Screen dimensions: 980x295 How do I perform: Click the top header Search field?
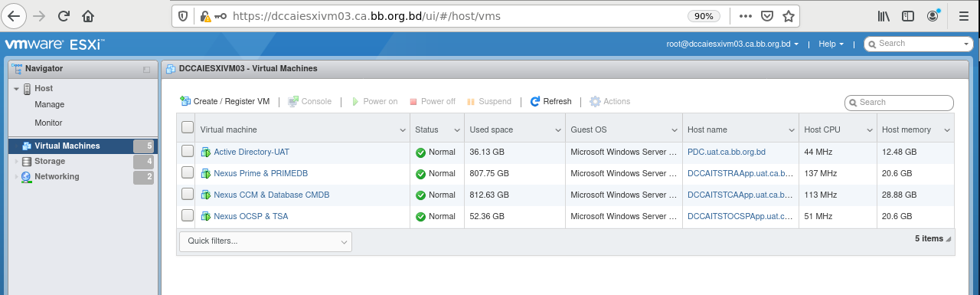919,44
